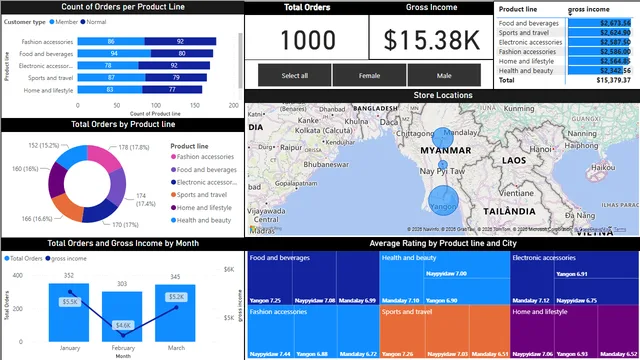Click gross income legend item in month chart
640x360 pixels.
[x=66, y=258]
